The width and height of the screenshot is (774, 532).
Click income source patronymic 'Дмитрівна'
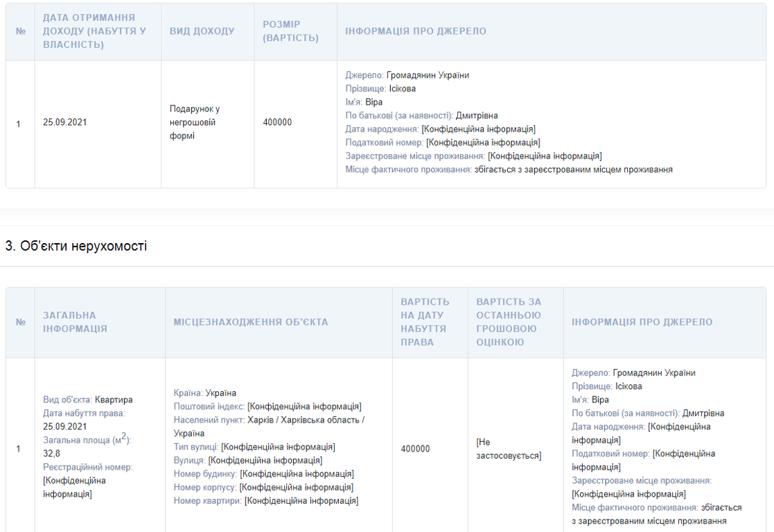[x=477, y=116]
